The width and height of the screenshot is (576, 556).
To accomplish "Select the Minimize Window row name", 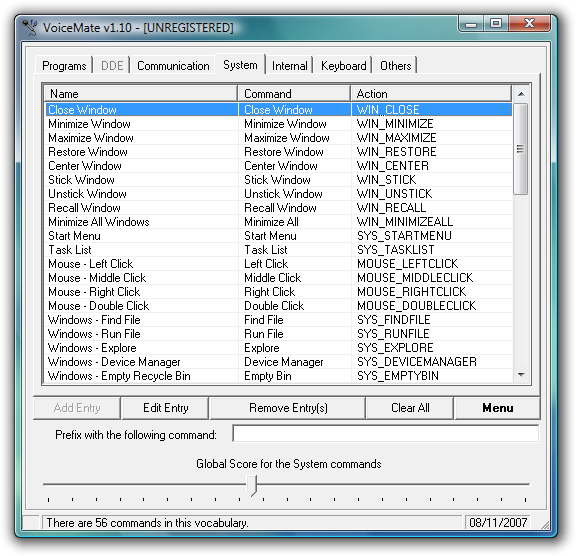I will coord(89,124).
